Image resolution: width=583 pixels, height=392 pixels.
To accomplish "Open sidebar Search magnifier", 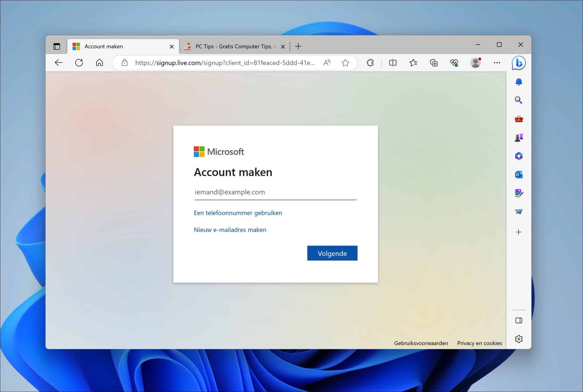I will point(519,100).
